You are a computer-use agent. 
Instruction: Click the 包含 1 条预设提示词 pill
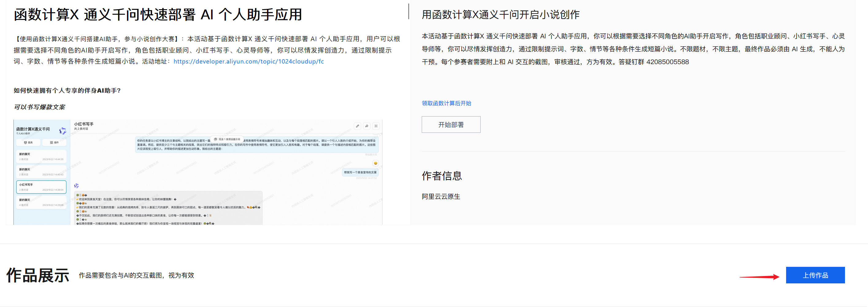click(x=228, y=139)
